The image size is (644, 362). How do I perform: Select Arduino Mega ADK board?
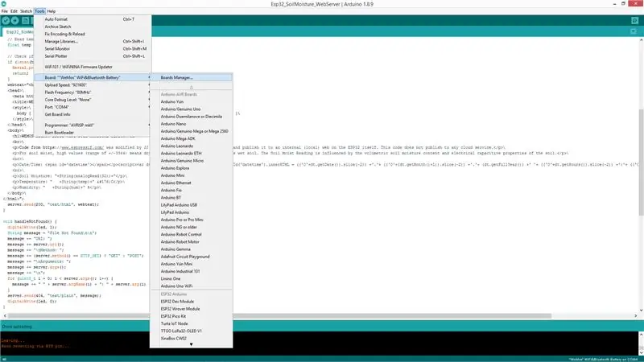191,138
